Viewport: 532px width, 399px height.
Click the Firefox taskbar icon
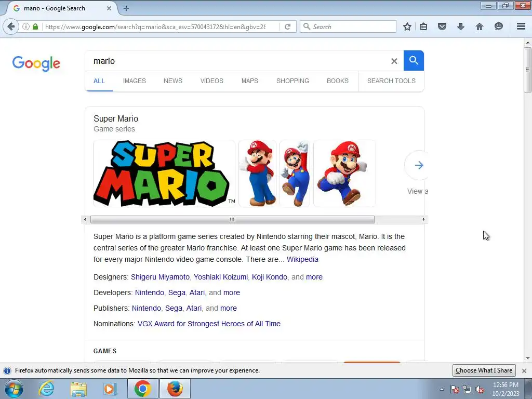[x=175, y=389]
